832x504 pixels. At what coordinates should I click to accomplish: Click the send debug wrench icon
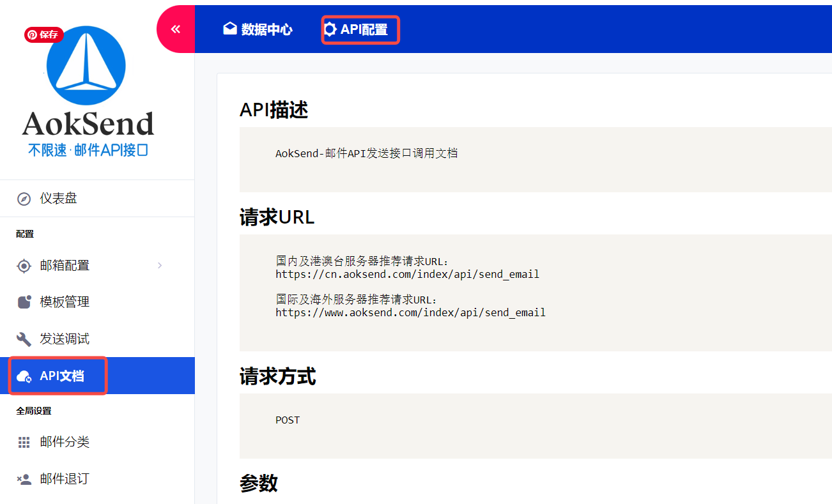(24, 339)
